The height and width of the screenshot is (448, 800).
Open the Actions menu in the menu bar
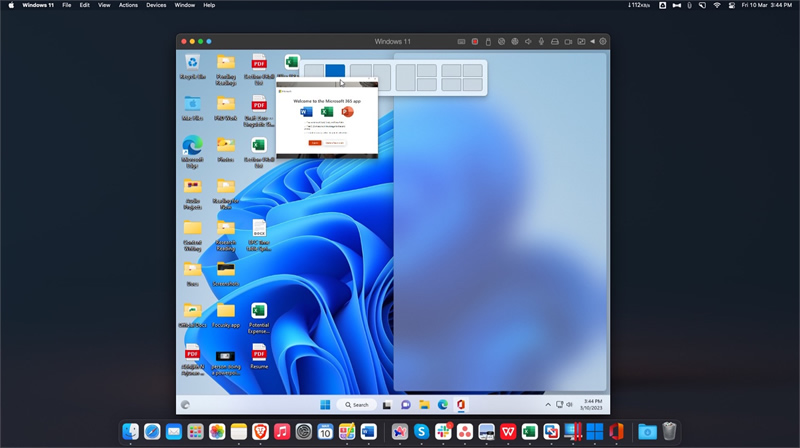[x=128, y=5]
